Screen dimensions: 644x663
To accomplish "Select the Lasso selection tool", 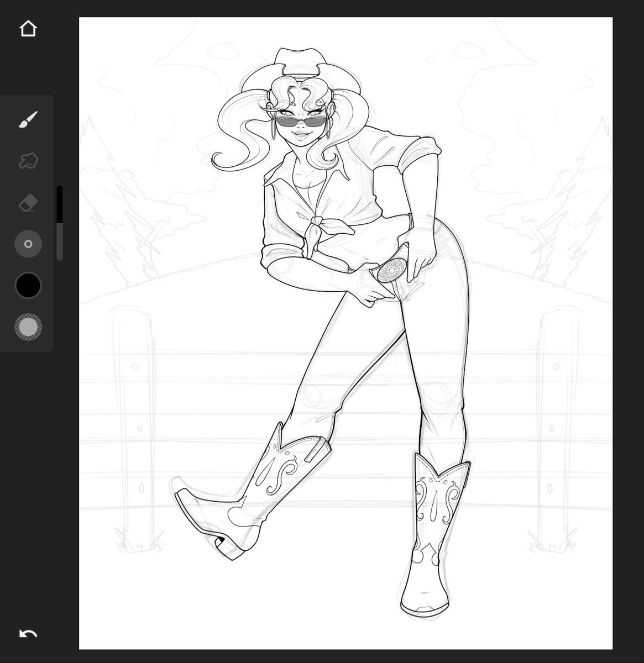I will click(x=28, y=161).
